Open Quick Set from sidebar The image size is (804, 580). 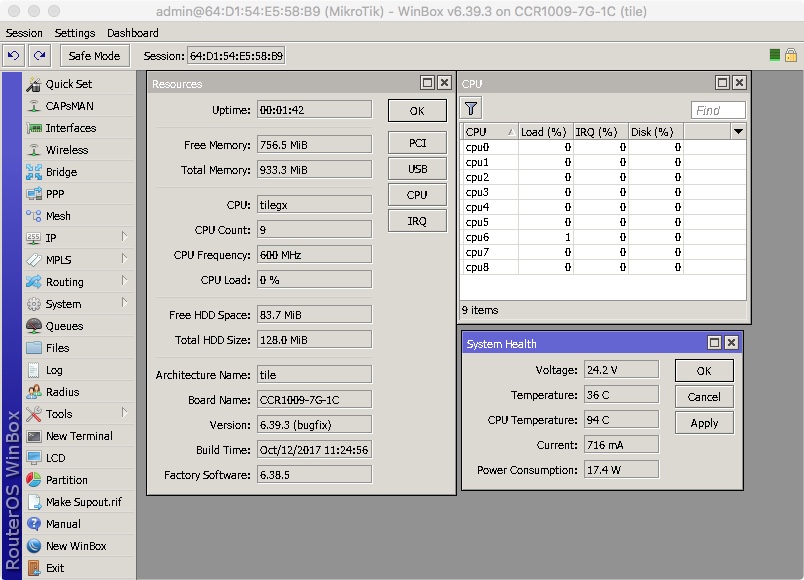[68, 84]
